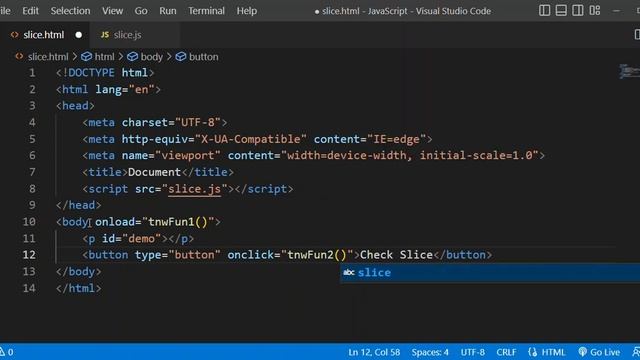Click Go Live status bar button

[599, 352]
